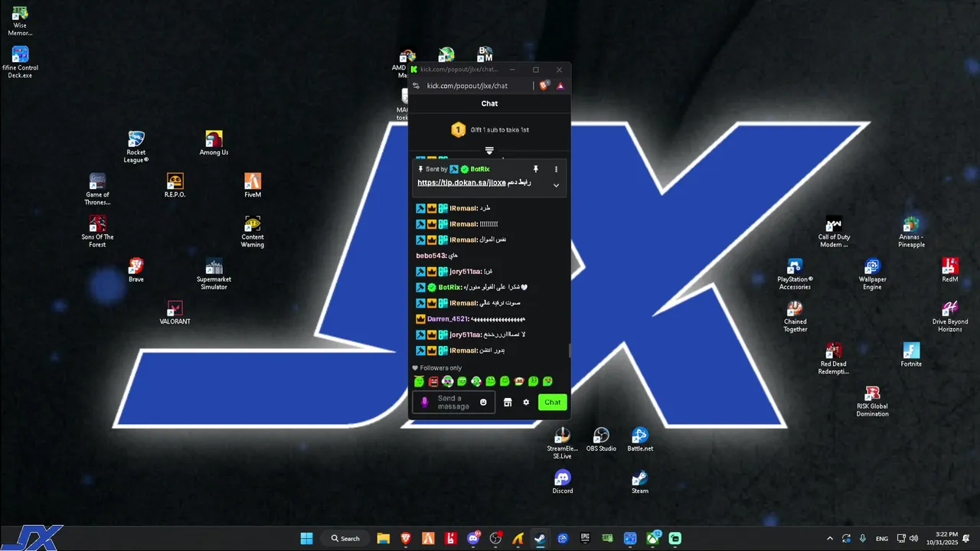Open Supermarket Simulator desktop shortcut
980x551 pixels.
tap(214, 274)
